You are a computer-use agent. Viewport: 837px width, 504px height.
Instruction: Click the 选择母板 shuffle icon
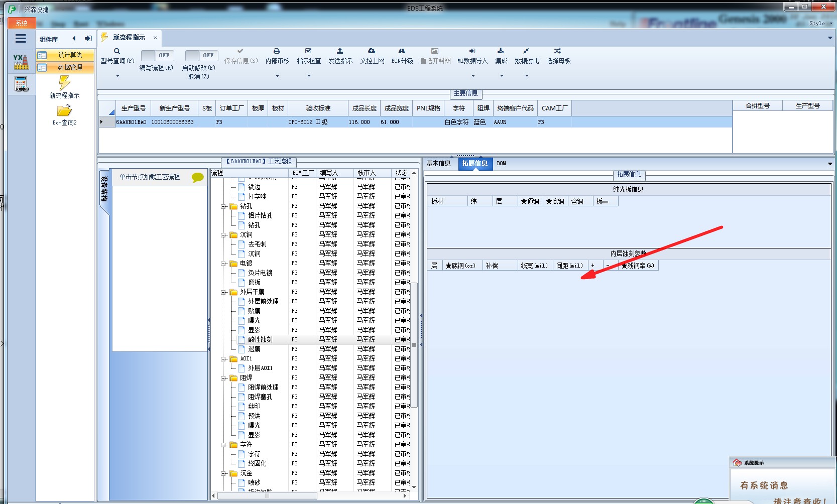point(557,51)
